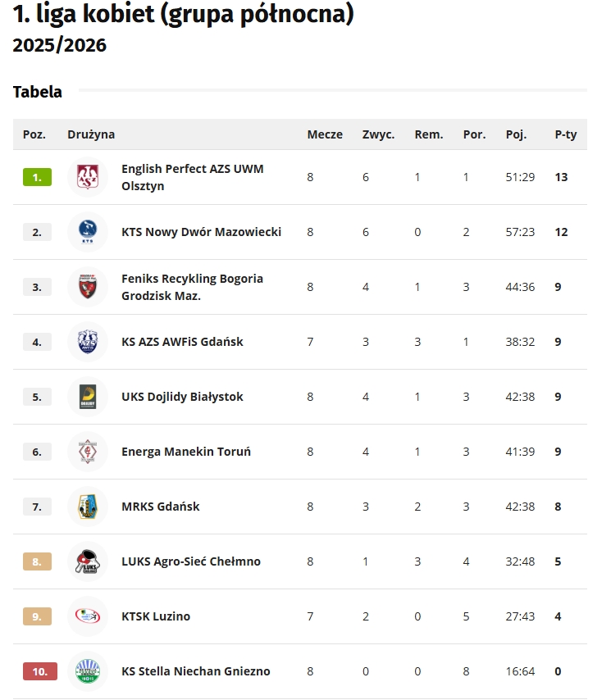Viewport: 611px width, 700px height.
Task: Click the red tenth-place position badge
Action: coord(39,671)
